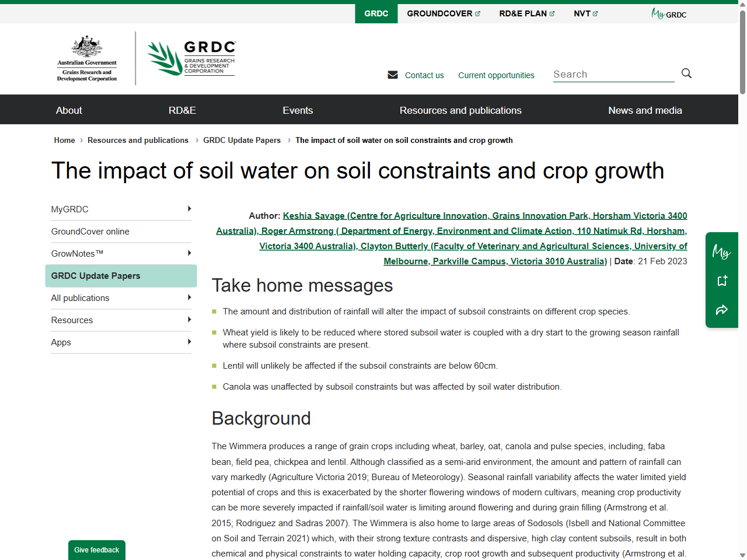Select the MyGRDC logo at top right
Image resolution: width=747 pixels, height=560 pixels.
click(x=668, y=13)
